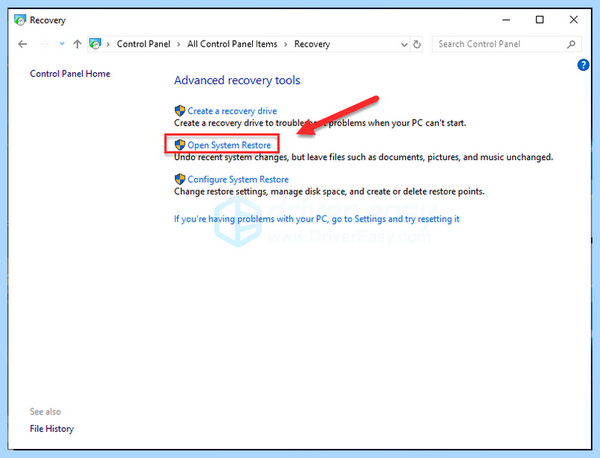Click shield icon beside Configure System Restore

point(180,179)
